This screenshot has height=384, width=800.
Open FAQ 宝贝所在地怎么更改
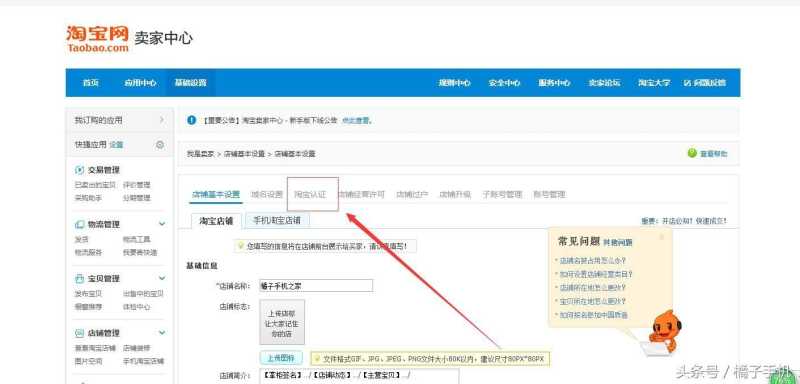pos(593,301)
